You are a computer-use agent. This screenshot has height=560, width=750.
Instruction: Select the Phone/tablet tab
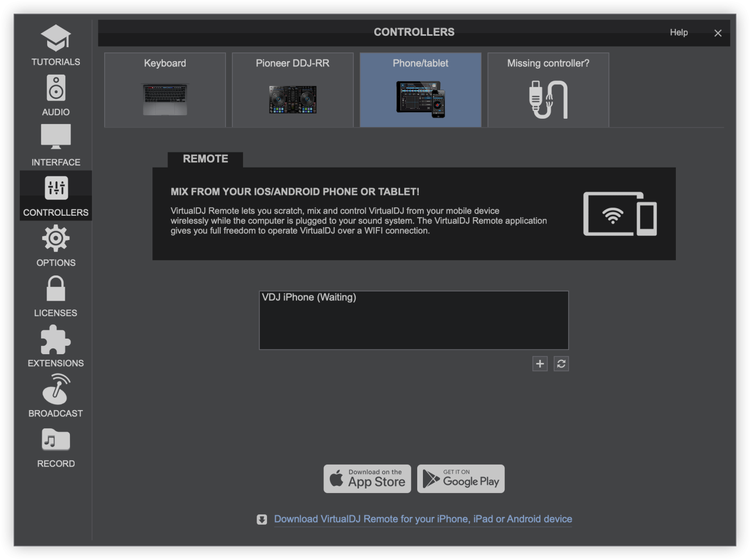[420, 90]
